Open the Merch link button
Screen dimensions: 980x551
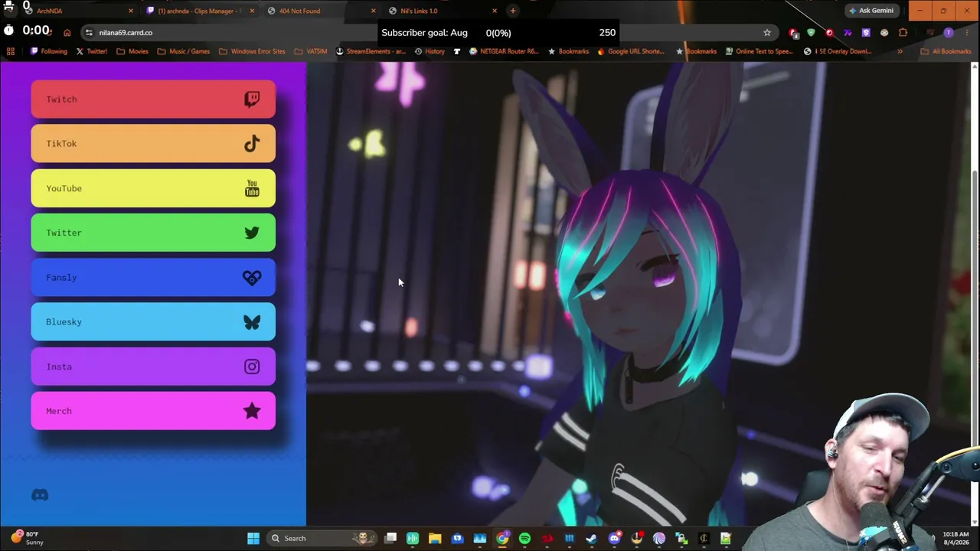153,411
